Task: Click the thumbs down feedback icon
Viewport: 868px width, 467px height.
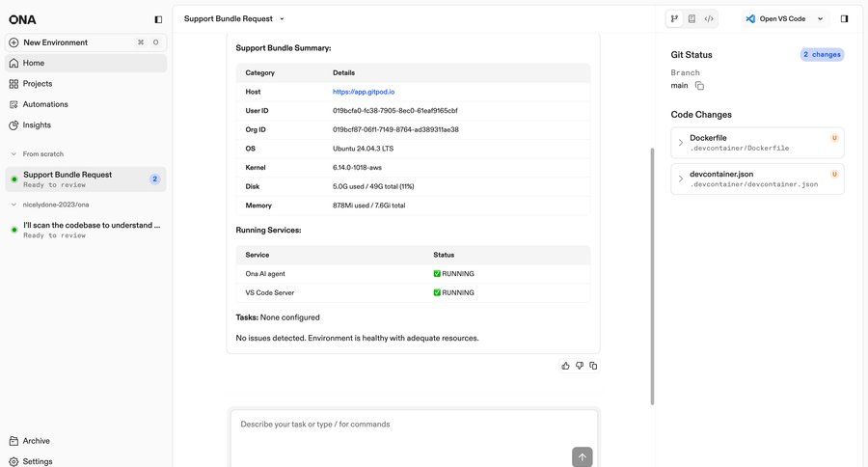Action: pos(580,366)
